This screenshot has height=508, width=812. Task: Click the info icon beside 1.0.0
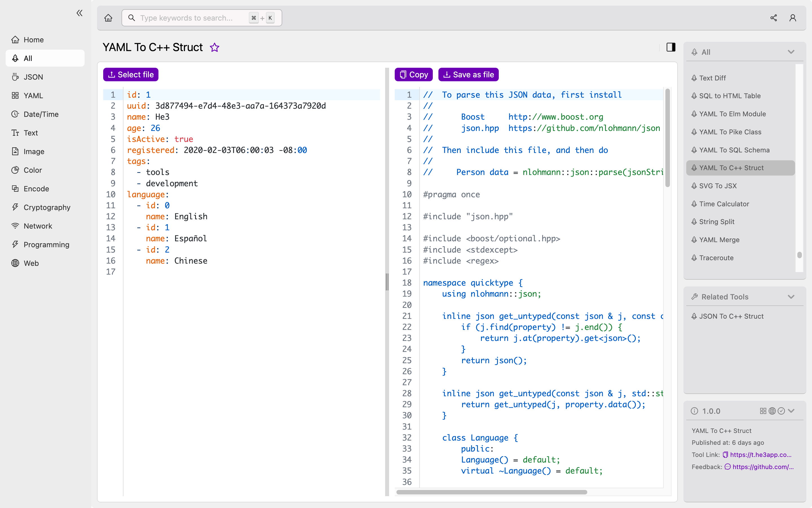pyautogui.click(x=694, y=411)
